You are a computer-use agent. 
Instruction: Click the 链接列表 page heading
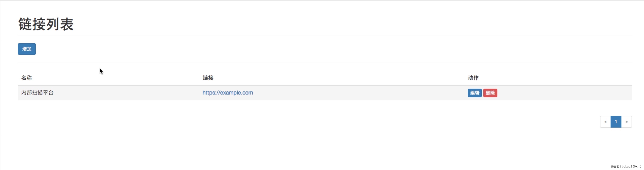coord(46,24)
